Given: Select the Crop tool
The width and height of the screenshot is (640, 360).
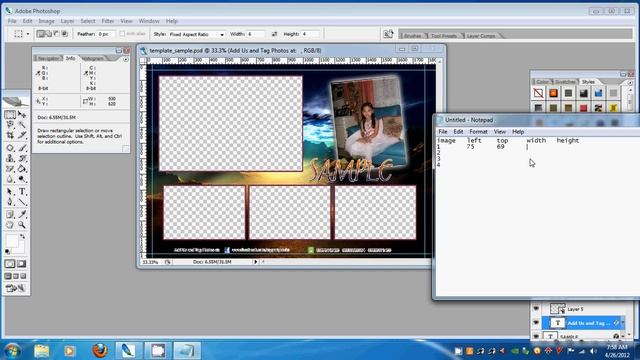Looking at the screenshot, I should tap(10, 135).
